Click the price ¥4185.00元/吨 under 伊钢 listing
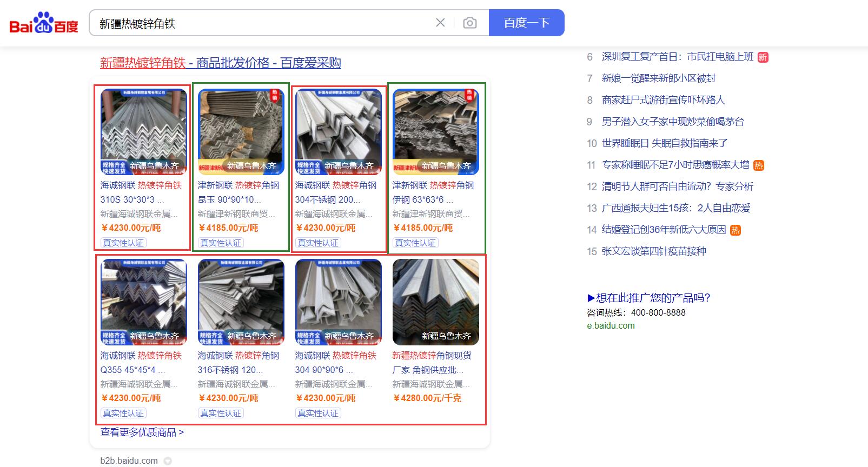The width and height of the screenshot is (868, 467). pyautogui.click(x=423, y=228)
